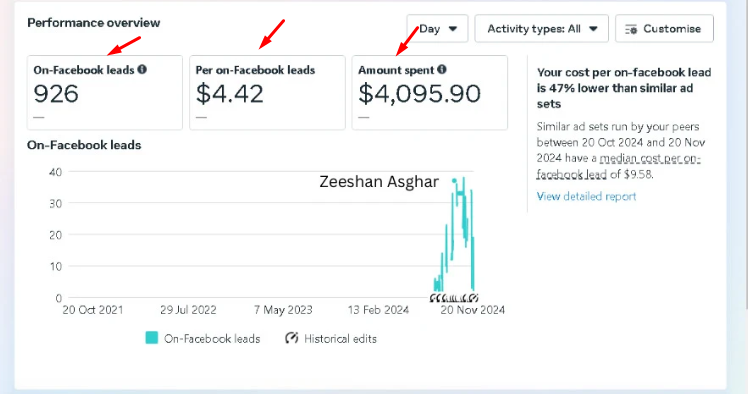Click the peak point on leads chart
This screenshot has height=394, width=748.
click(454, 180)
